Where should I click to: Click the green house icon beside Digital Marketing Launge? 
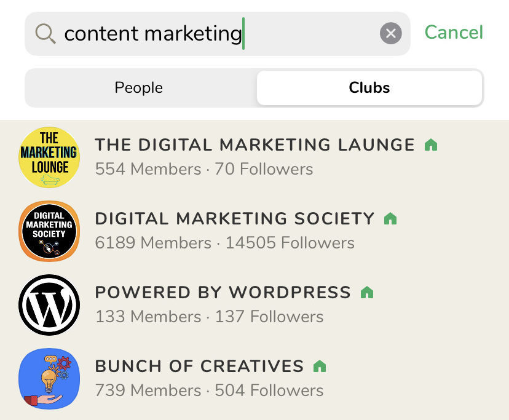click(431, 145)
